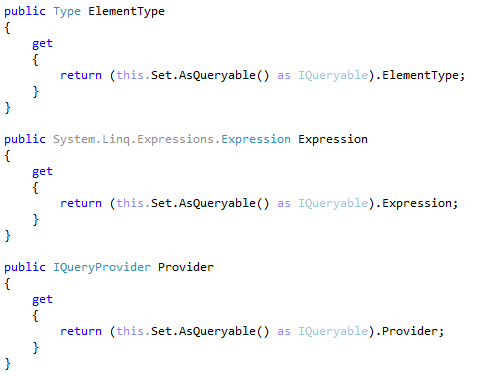Click the first return keyword
The image size is (501, 376).
pyautogui.click(x=81, y=75)
